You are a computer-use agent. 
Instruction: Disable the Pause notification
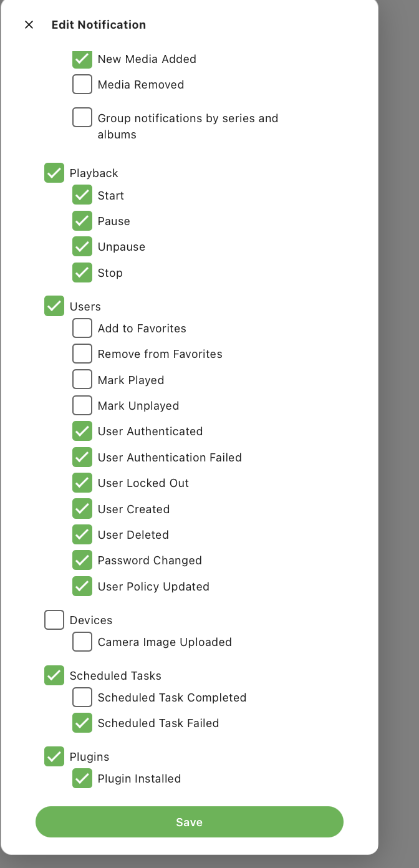(82, 221)
